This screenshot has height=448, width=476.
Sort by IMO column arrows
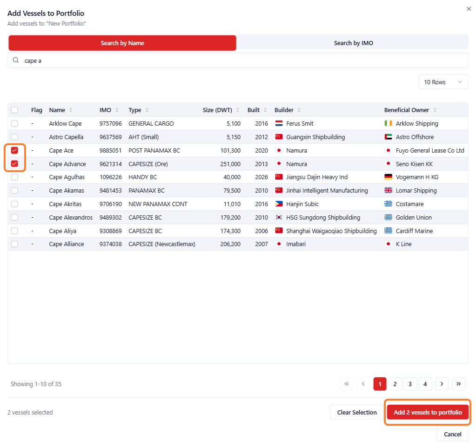(x=117, y=110)
